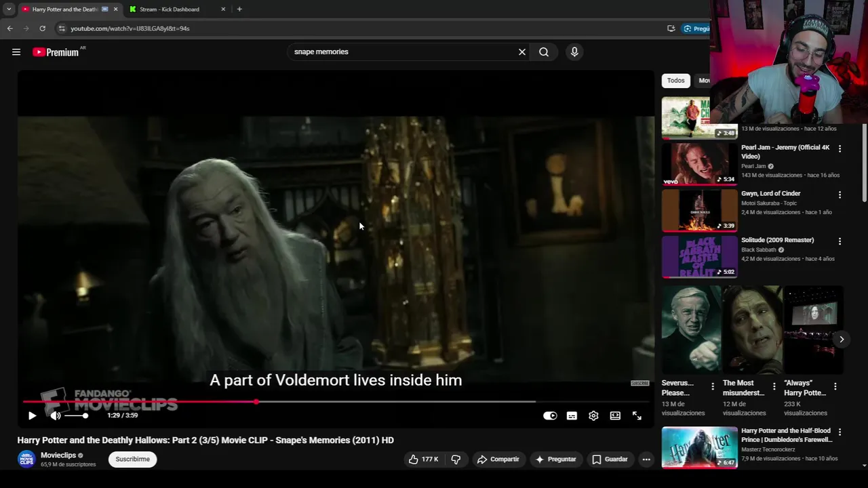
Task: View site information icon in address bar
Action: coord(61,28)
